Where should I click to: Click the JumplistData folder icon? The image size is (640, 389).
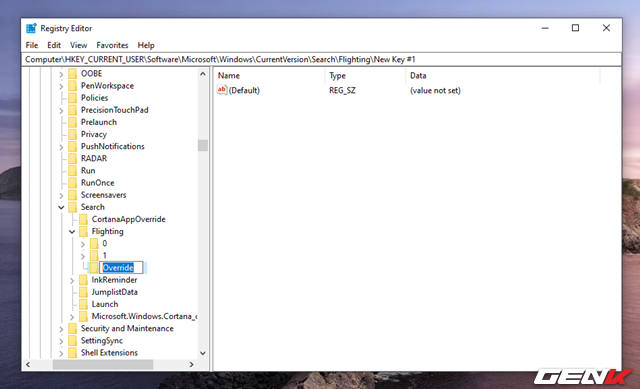click(83, 292)
